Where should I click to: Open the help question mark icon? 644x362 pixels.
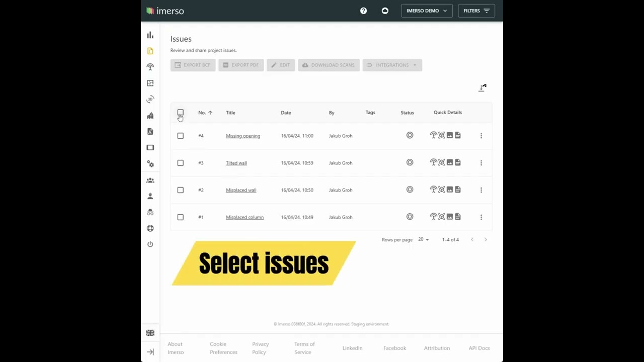(363, 11)
